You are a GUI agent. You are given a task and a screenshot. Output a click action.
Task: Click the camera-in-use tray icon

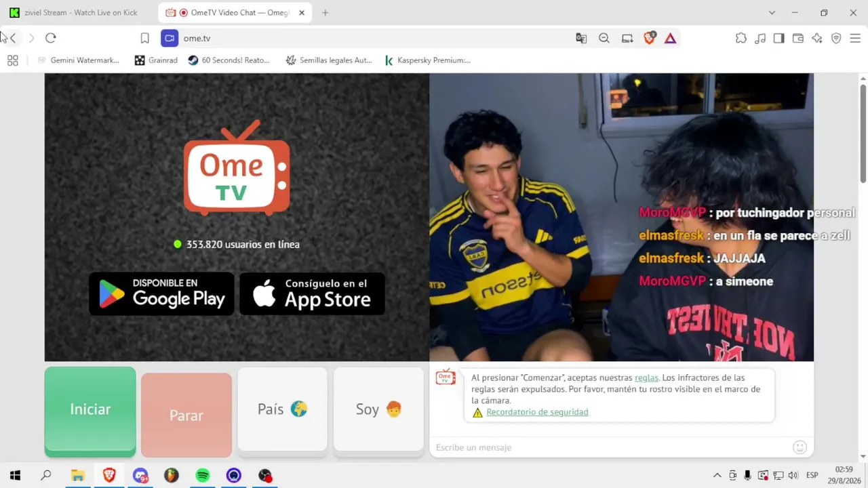[x=733, y=475]
